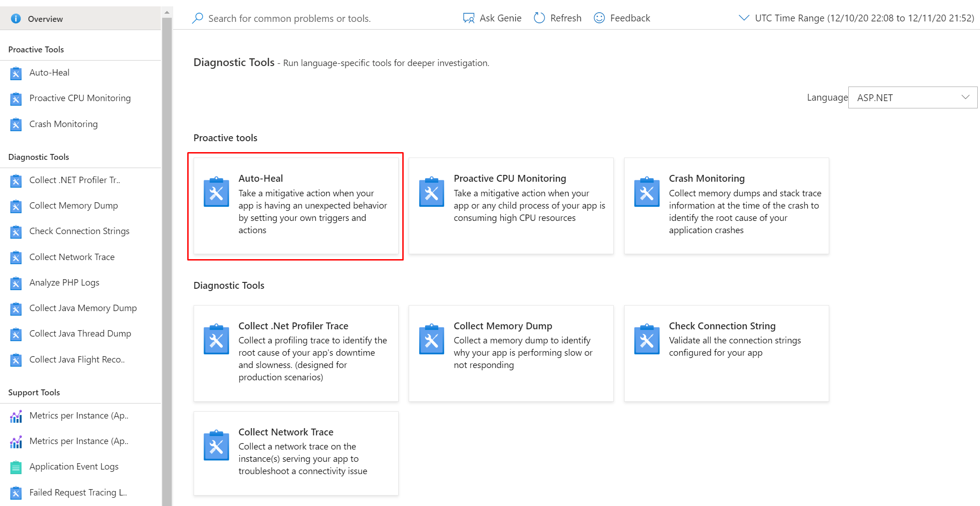Screen dimensions: 980x506
Task: Open the Collect Network Trace card
Action: 296,453
